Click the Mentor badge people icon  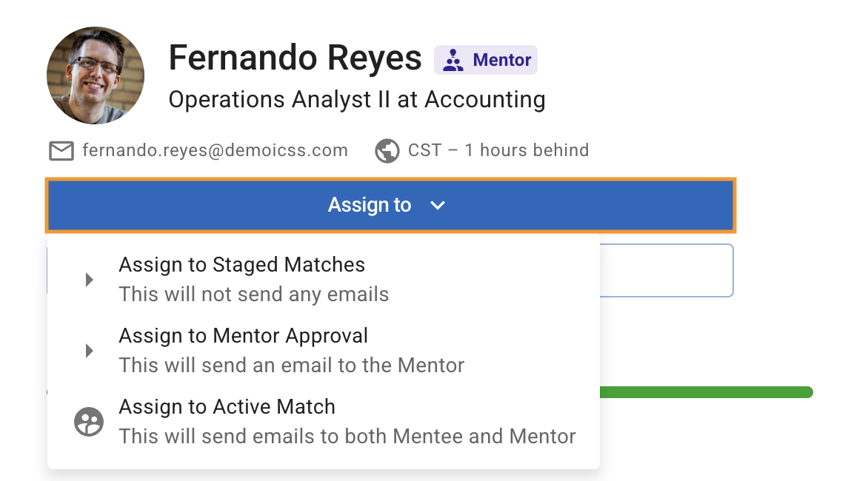pos(452,59)
